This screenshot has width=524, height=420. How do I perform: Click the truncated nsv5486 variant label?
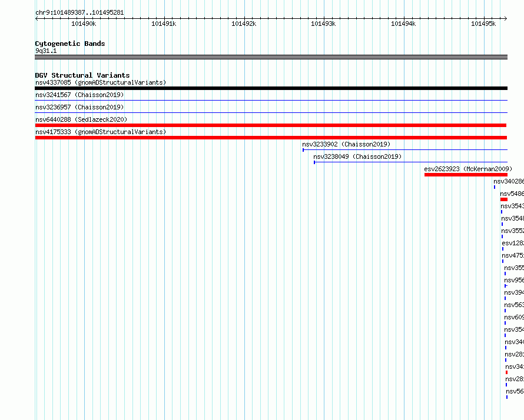tap(512, 194)
